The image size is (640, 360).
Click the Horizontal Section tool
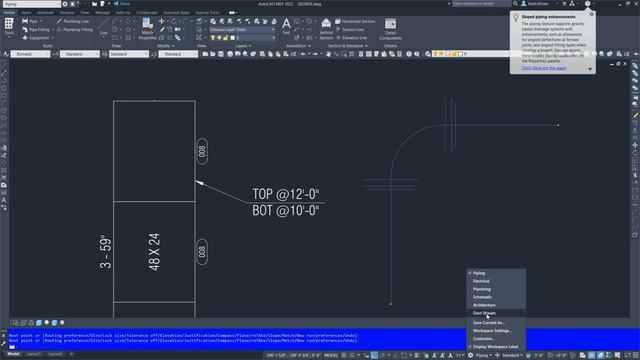pos(355,21)
